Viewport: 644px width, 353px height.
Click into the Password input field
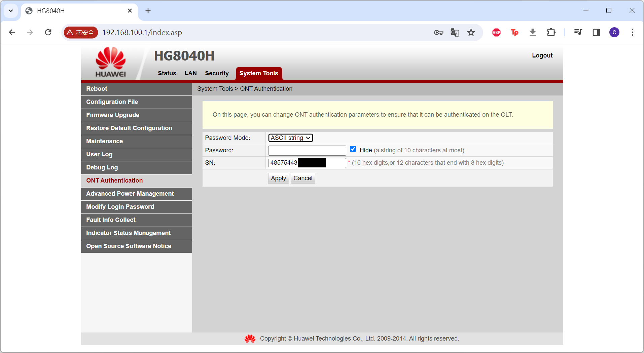pyautogui.click(x=307, y=150)
